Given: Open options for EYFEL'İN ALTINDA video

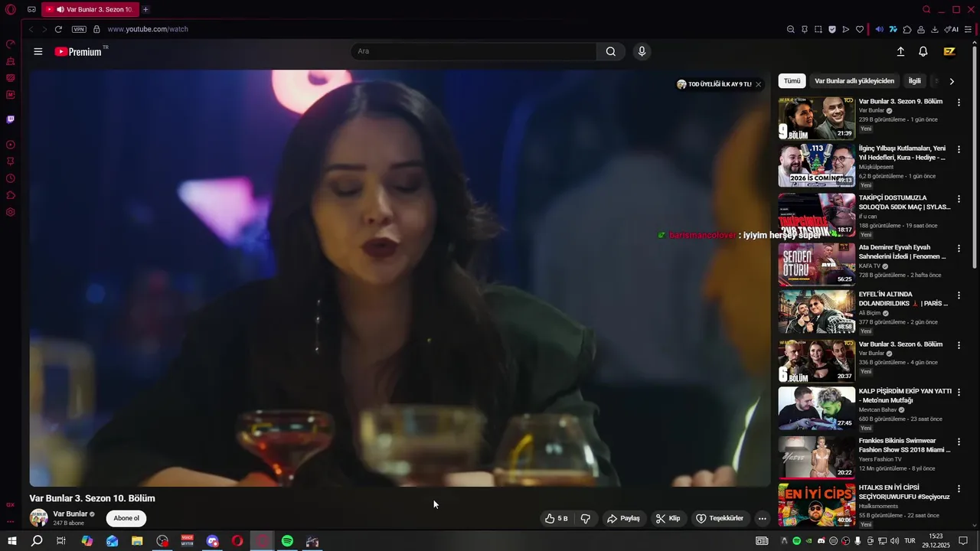Looking at the screenshot, I should [x=959, y=295].
